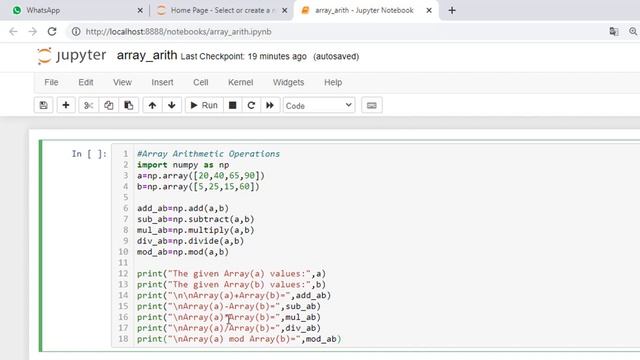The height and width of the screenshot is (360, 640).
Task: Click the site information icon
Action: coord(76,31)
